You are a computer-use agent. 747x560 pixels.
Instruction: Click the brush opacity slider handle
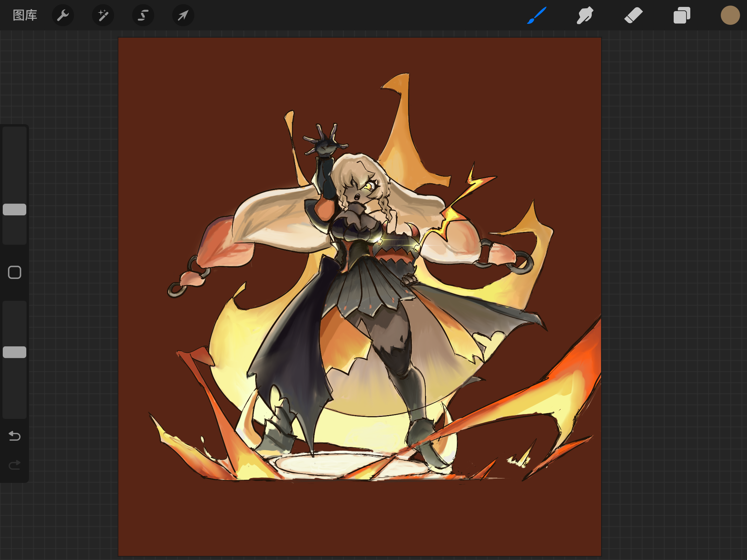click(x=15, y=352)
